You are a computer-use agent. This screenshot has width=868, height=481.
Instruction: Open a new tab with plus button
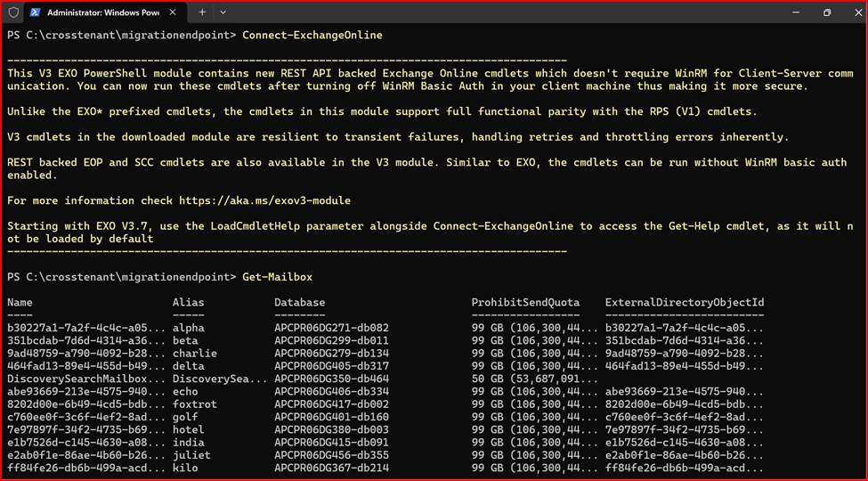tap(202, 12)
